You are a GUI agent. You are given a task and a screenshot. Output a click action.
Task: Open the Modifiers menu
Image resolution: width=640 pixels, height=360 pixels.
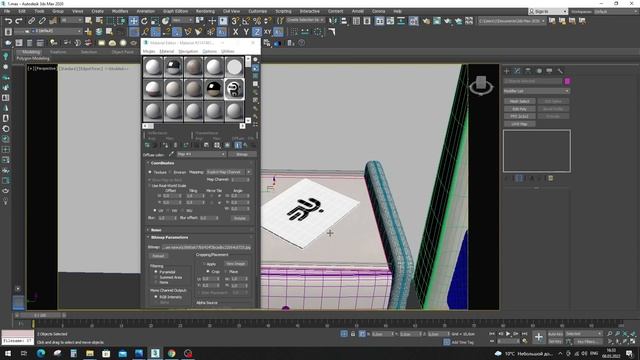[120, 11]
